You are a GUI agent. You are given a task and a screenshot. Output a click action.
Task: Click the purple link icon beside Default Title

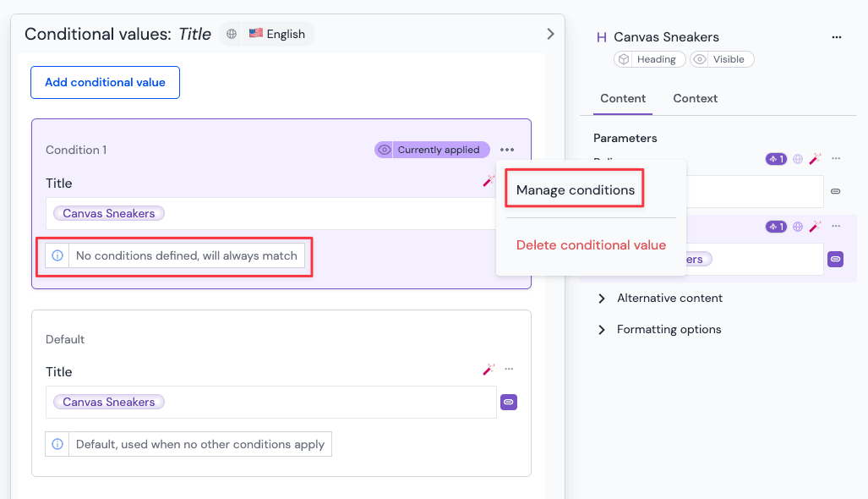tap(509, 402)
